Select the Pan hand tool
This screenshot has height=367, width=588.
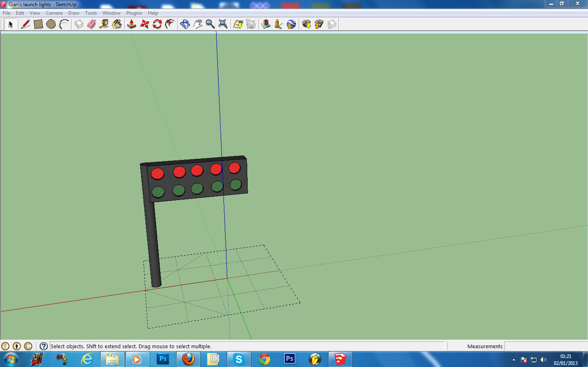(198, 24)
